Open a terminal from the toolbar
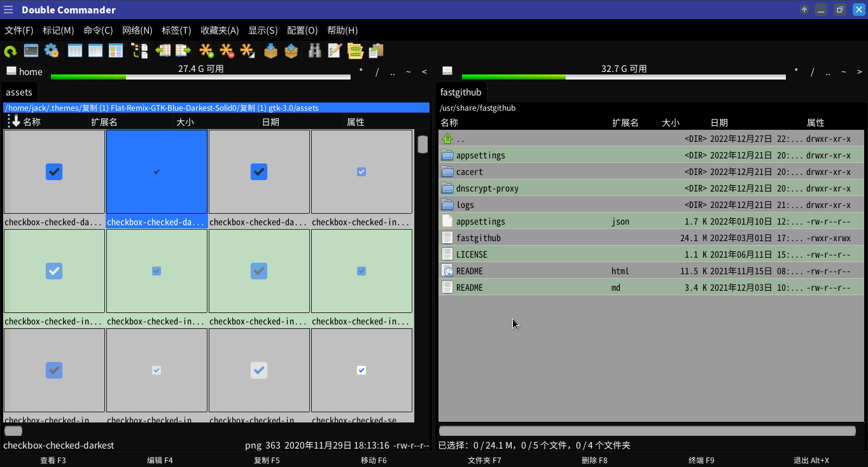 click(x=31, y=50)
